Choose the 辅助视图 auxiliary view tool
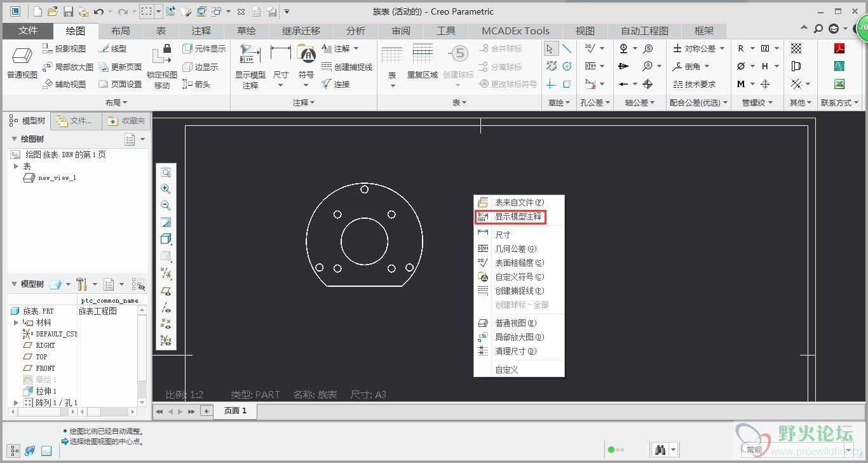This screenshot has height=463, width=868. (x=64, y=84)
